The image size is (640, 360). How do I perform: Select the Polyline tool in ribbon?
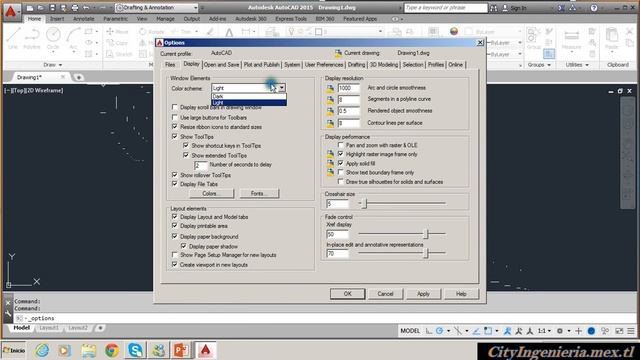32,39
